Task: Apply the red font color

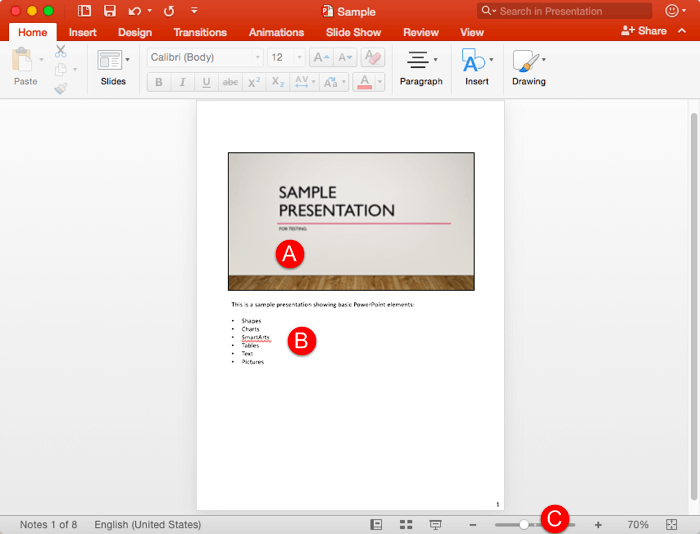Action: point(365,82)
